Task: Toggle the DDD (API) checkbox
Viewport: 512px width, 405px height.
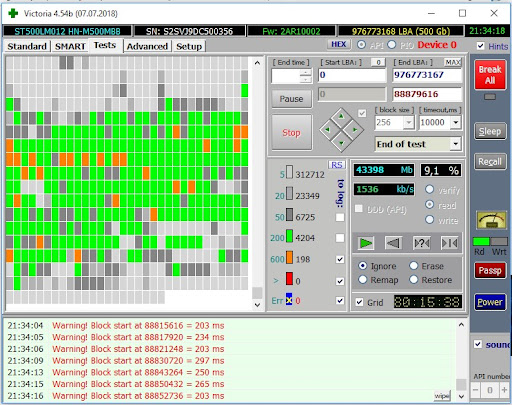Action: [359, 209]
